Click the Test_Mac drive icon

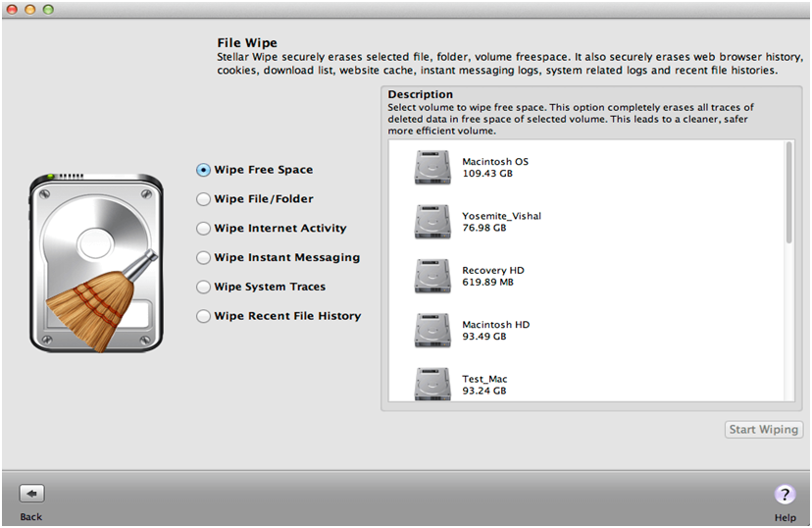pos(432,384)
